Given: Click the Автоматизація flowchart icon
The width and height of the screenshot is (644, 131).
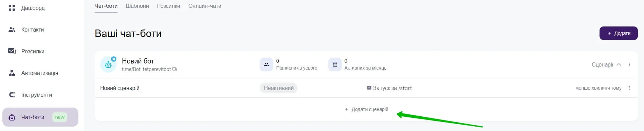Looking at the screenshot, I should [12, 73].
